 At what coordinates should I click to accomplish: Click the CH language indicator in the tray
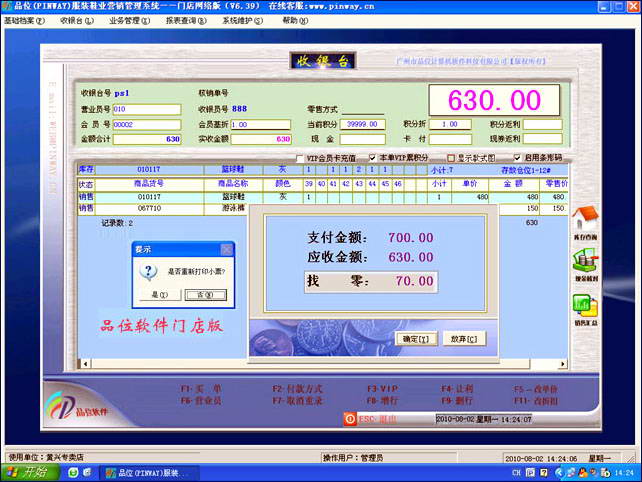pyautogui.click(x=516, y=473)
